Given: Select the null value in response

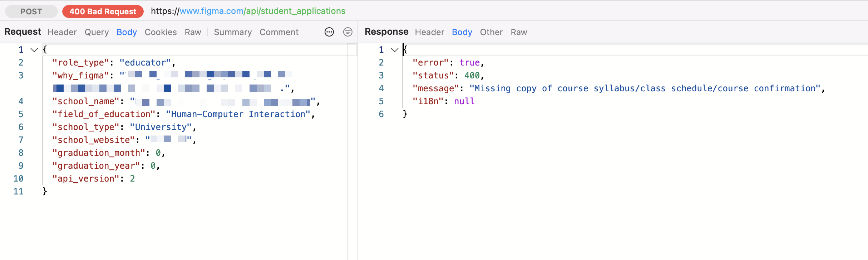Looking at the screenshot, I should [464, 101].
